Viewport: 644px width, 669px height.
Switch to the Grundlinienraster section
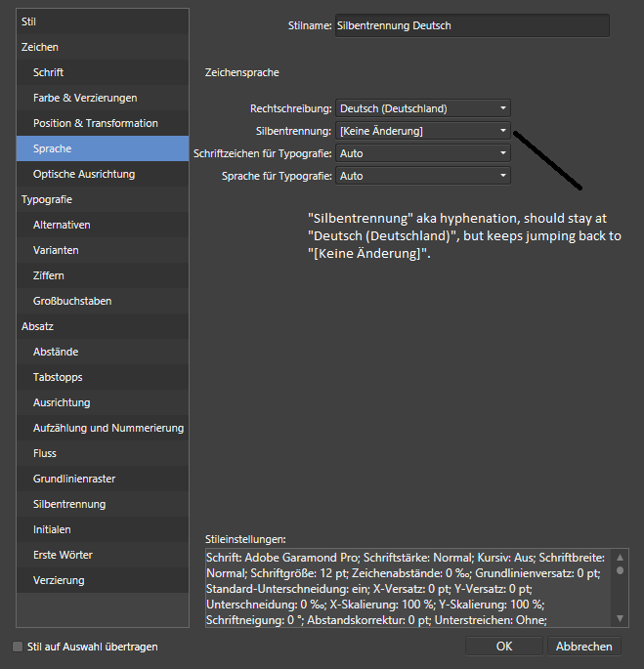tap(103, 479)
